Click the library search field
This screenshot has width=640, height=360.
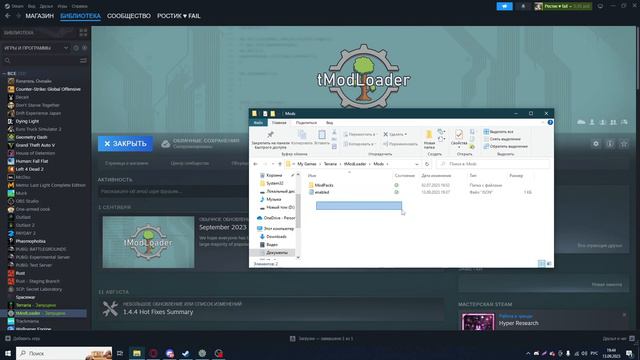pyautogui.click(x=41, y=60)
